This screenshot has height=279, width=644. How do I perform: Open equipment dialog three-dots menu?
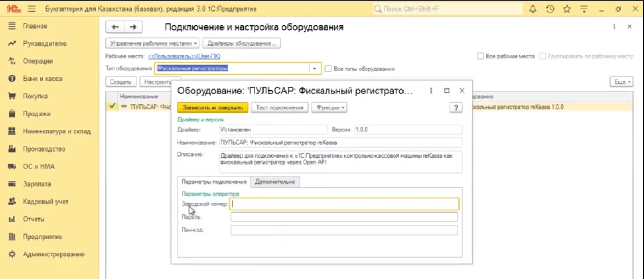[x=431, y=91]
